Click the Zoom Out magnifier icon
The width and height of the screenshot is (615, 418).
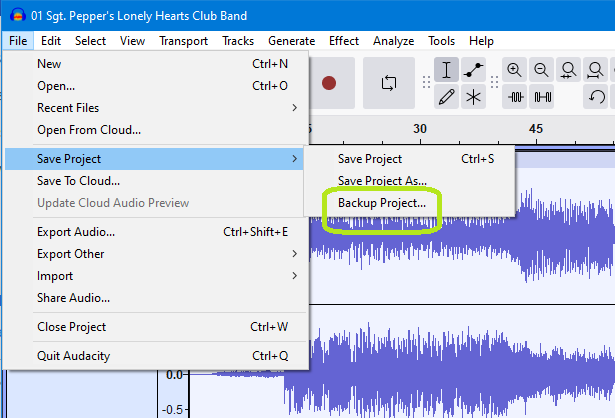coord(542,69)
